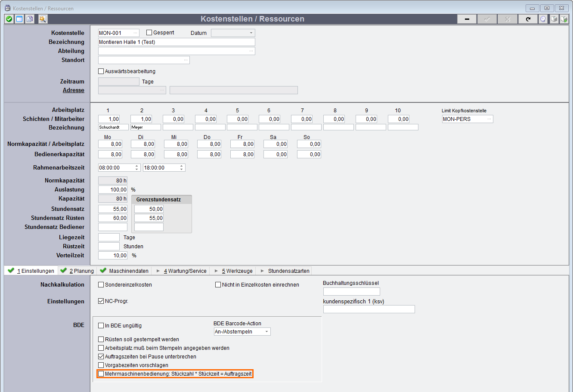The width and height of the screenshot is (573, 392).
Task: Click the Rüstzeit input field
Action: [109, 246]
